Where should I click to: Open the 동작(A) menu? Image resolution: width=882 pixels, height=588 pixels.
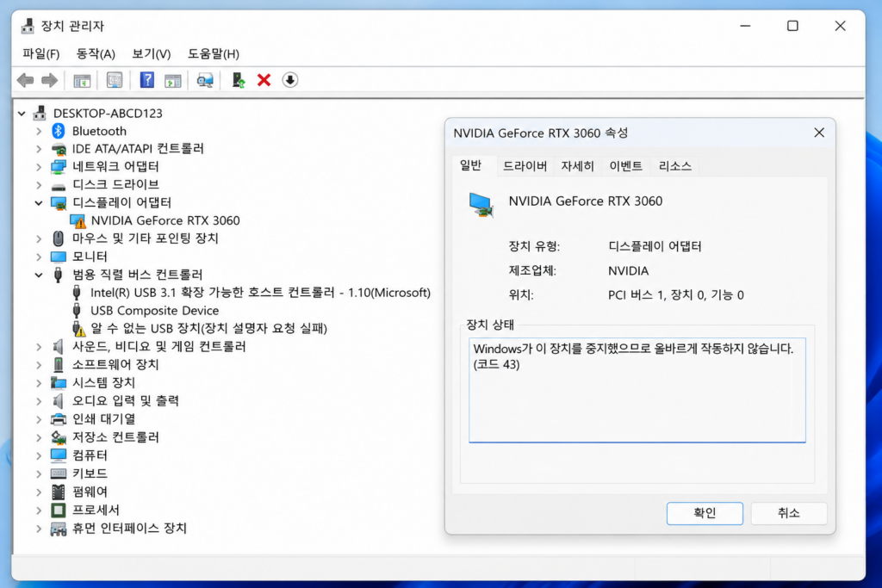coord(96,54)
